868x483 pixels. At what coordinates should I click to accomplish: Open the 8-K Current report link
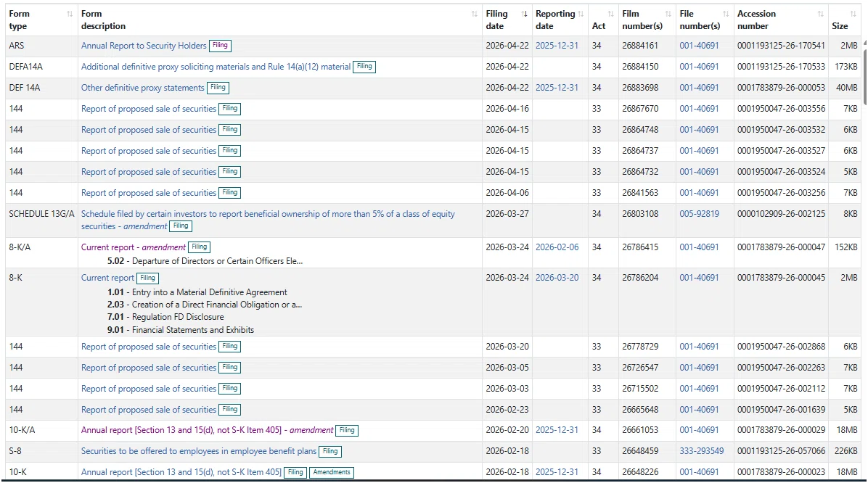pyautogui.click(x=107, y=278)
